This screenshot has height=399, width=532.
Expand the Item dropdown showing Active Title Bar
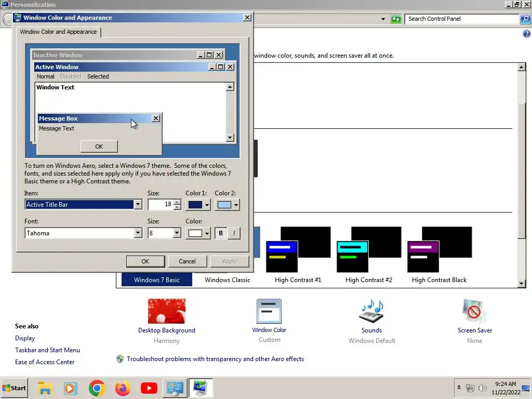(x=138, y=205)
